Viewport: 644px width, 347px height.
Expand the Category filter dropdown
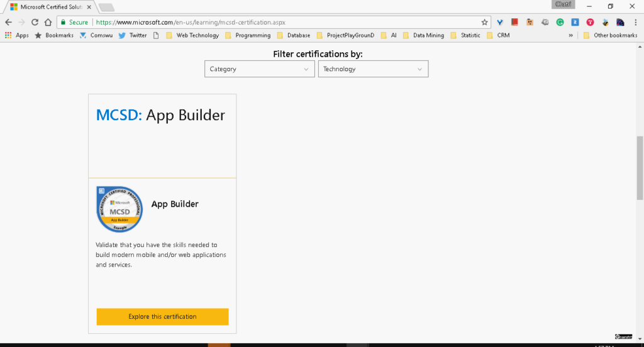(260, 69)
